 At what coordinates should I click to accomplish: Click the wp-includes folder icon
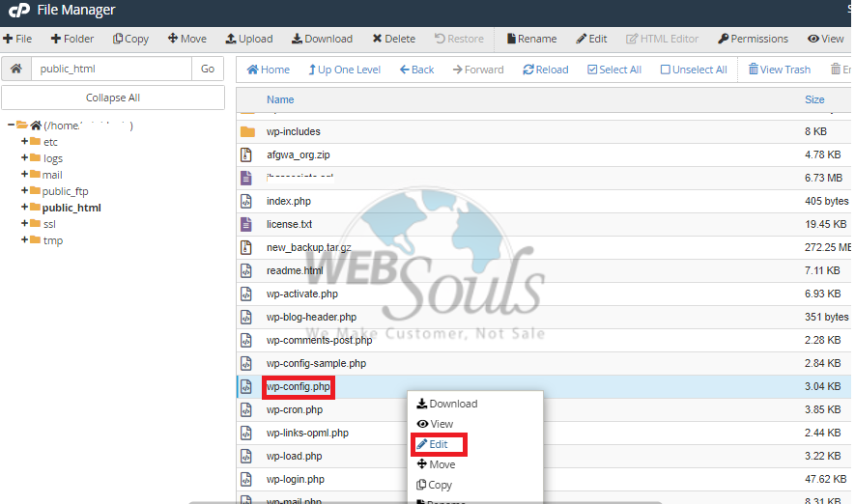pyautogui.click(x=247, y=132)
